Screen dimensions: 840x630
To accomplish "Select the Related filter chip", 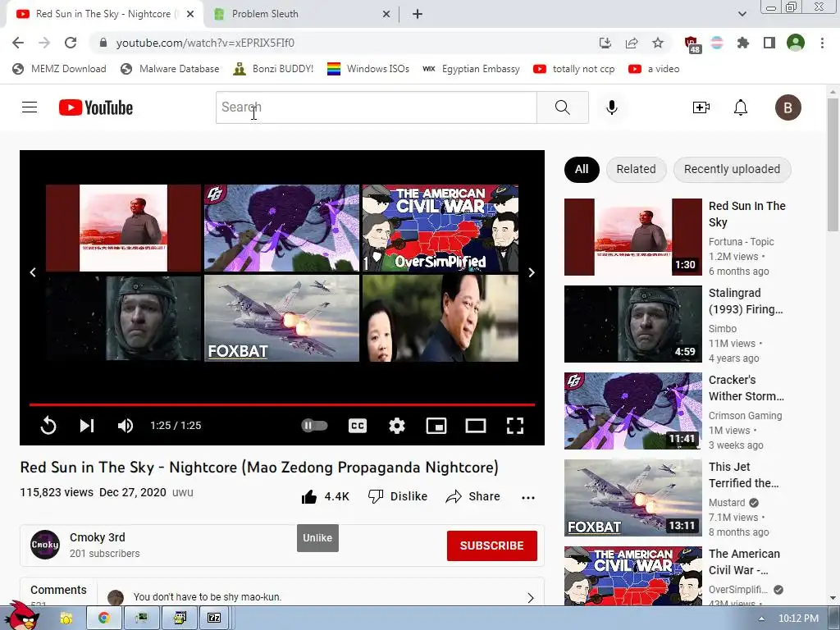I will [636, 169].
